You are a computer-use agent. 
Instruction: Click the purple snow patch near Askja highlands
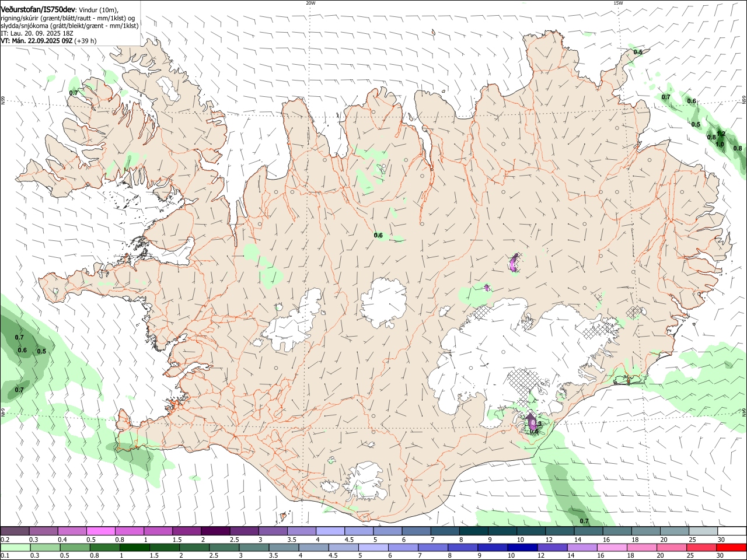(514, 262)
